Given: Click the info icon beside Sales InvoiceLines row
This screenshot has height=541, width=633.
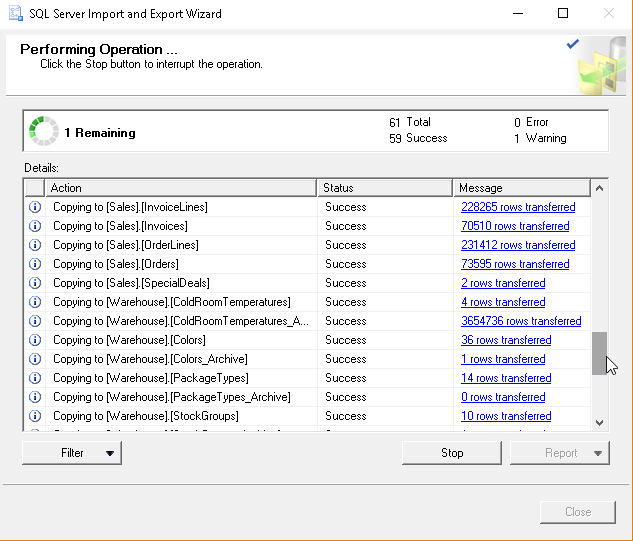Looking at the screenshot, I should pyautogui.click(x=35, y=207).
